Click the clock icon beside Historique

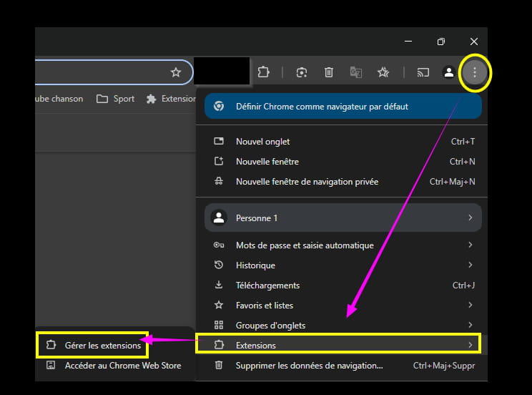[219, 265]
